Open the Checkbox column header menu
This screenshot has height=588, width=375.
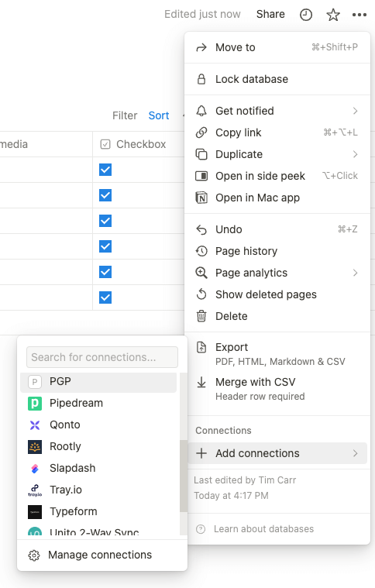coord(138,144)
